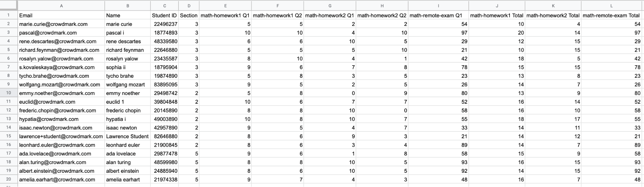
Task: Click Lawrence Student name cell
Action: [128, 136]
